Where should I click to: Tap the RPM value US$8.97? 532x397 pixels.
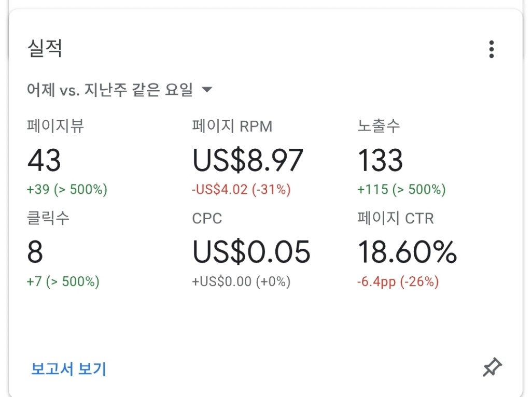pyautogui.click(x=248, y=160)
